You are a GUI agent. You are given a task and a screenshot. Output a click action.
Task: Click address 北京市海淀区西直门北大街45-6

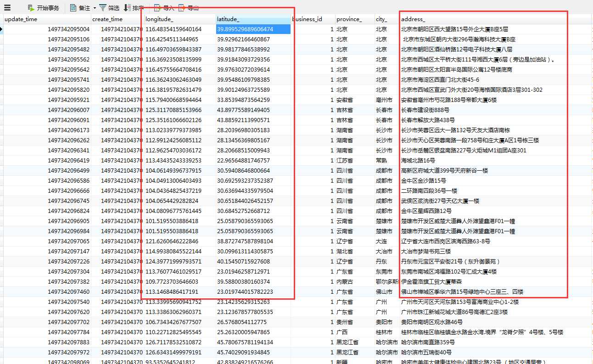(440, 79)
